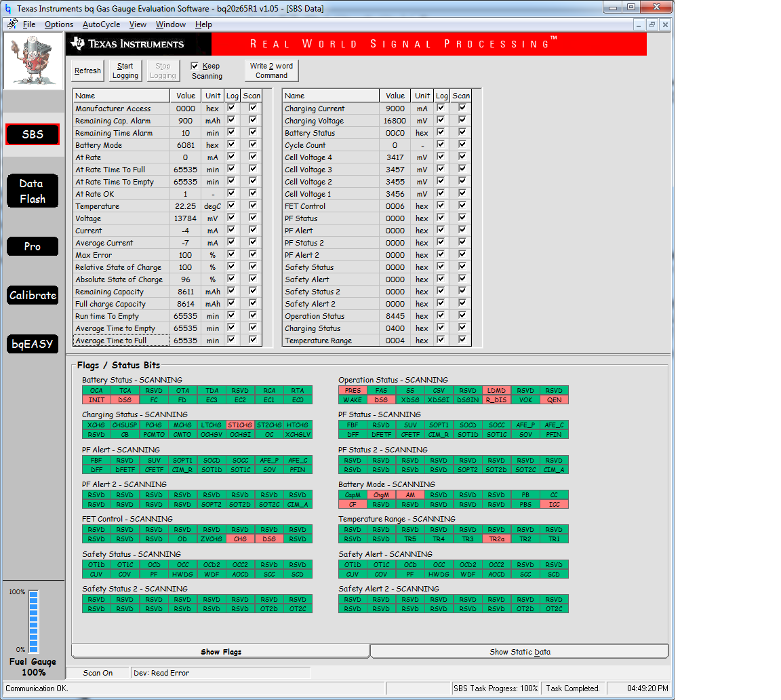781x700 pixels.
Task: Click the Remaining Capacity value 8611
Action: point(186,292)
